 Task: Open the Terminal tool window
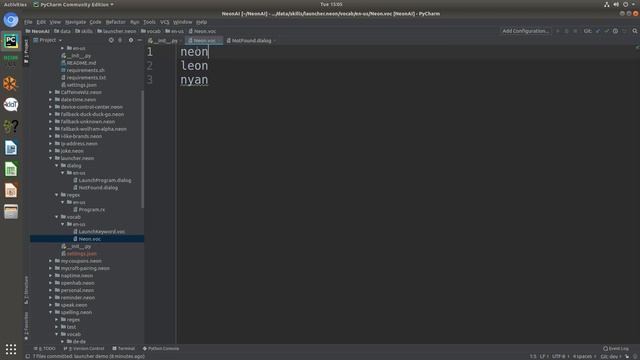(123, 349)
